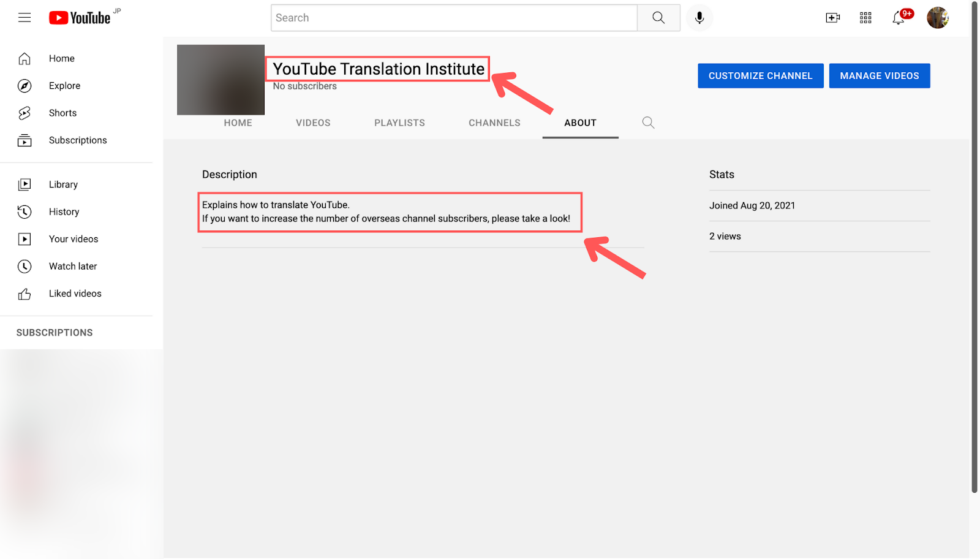Click the Explore compass icon
Viewport: 980px width, 559px height.
click(24, 86)
